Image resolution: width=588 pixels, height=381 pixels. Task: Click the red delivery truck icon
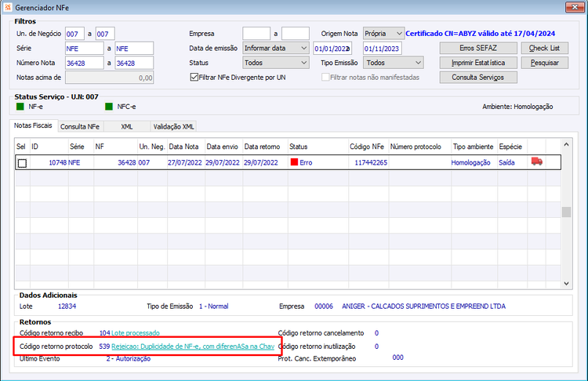(x=536, y=161)
